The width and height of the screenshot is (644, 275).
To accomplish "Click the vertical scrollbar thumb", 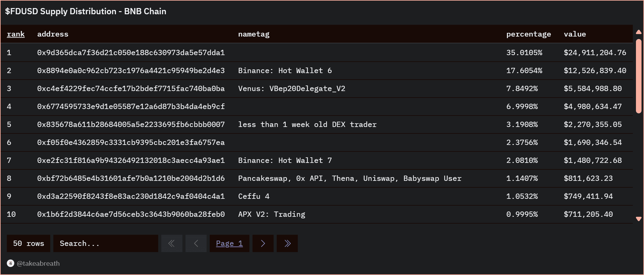I will pyautogui.click(x=638, y=76).
